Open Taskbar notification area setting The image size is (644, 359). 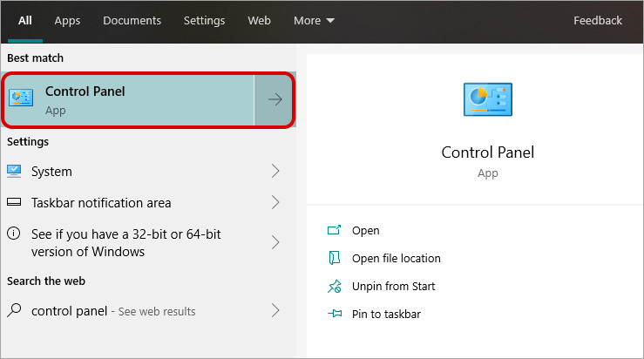pos(143,202)
